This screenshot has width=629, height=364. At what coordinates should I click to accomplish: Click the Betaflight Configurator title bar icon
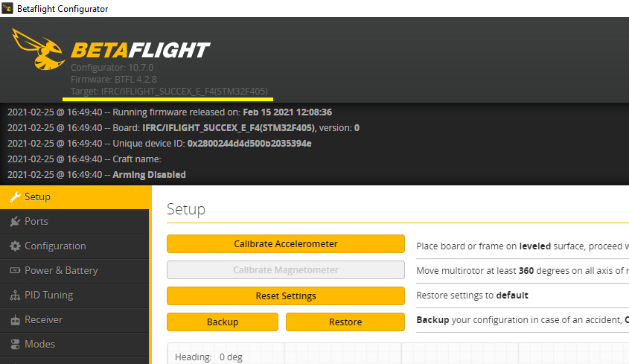7,8
